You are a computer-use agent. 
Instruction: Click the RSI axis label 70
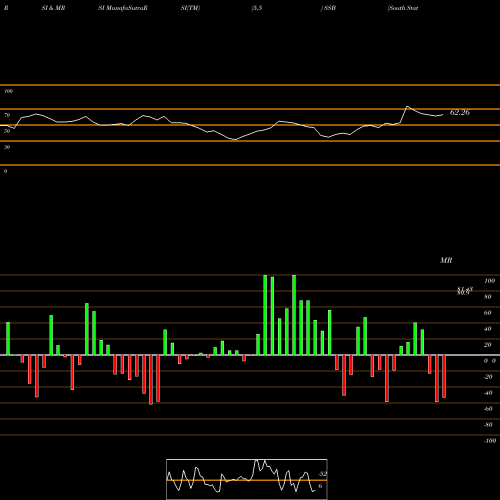7,115
